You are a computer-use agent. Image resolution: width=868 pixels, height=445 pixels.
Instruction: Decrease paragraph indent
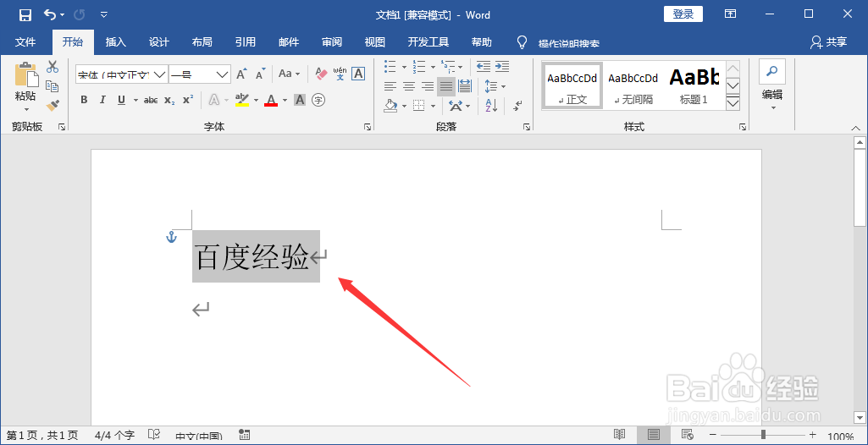click(x=484, y=67)
